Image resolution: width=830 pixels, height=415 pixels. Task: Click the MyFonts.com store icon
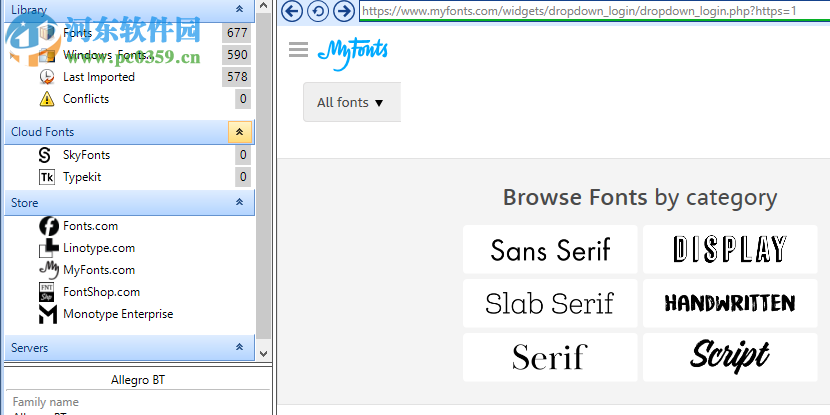tap(49, 270)
